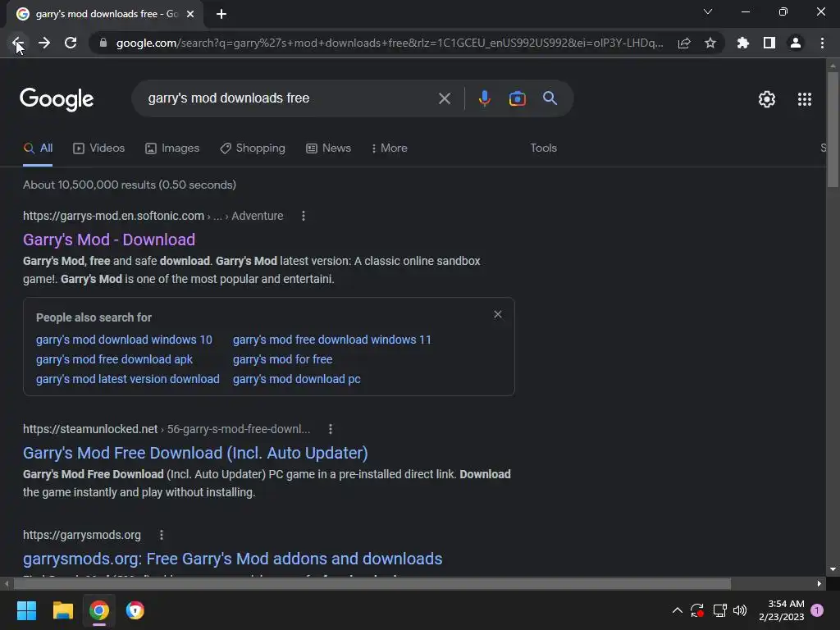Search garry's mod download windows 10
Viewport: 840px width, 630px height.
(124, 340)
